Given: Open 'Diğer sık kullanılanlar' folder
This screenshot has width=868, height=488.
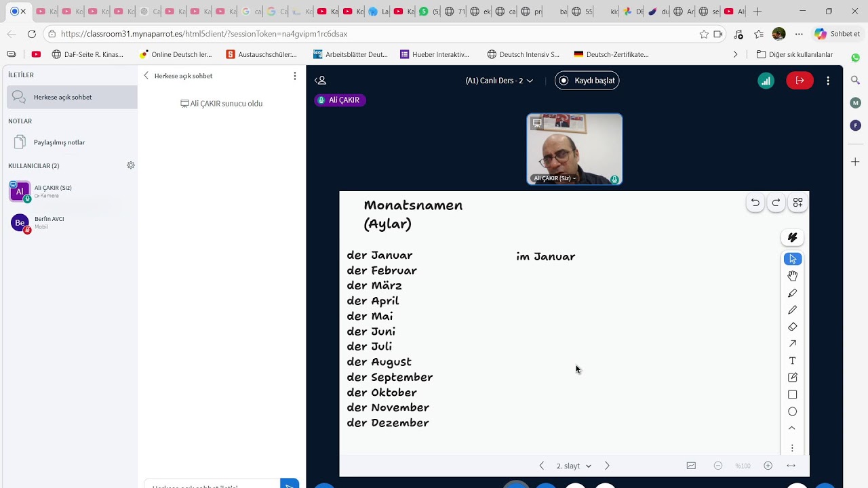Looking at the screenshot, I should click(795, 54).
